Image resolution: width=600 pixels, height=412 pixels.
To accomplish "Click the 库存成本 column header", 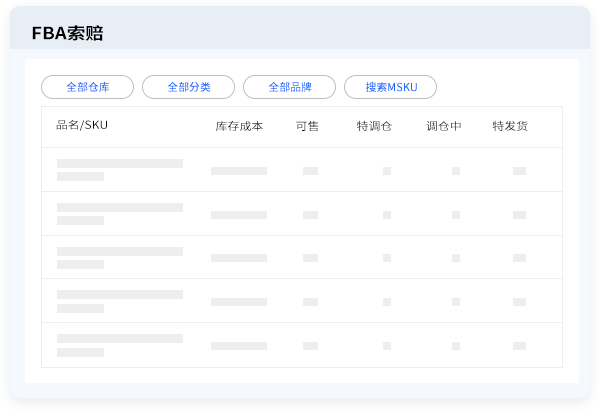I will click(x=239, y=126).
